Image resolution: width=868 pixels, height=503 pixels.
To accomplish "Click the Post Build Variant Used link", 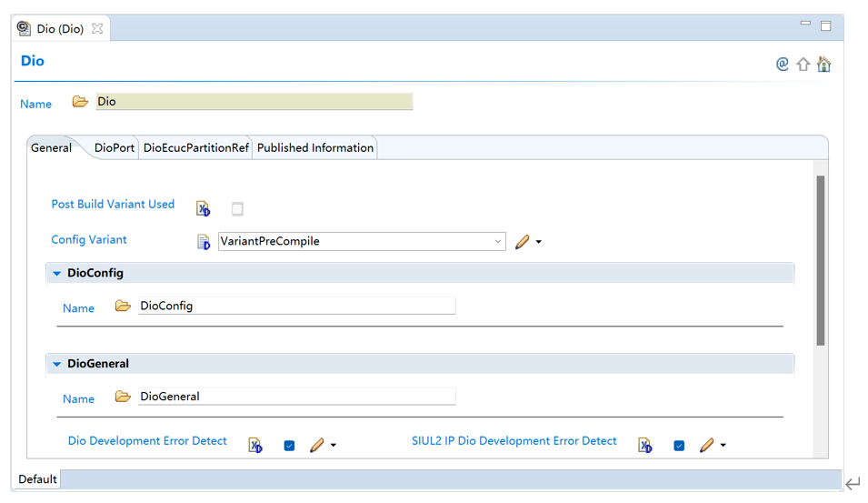I will [x=113, y=205].
